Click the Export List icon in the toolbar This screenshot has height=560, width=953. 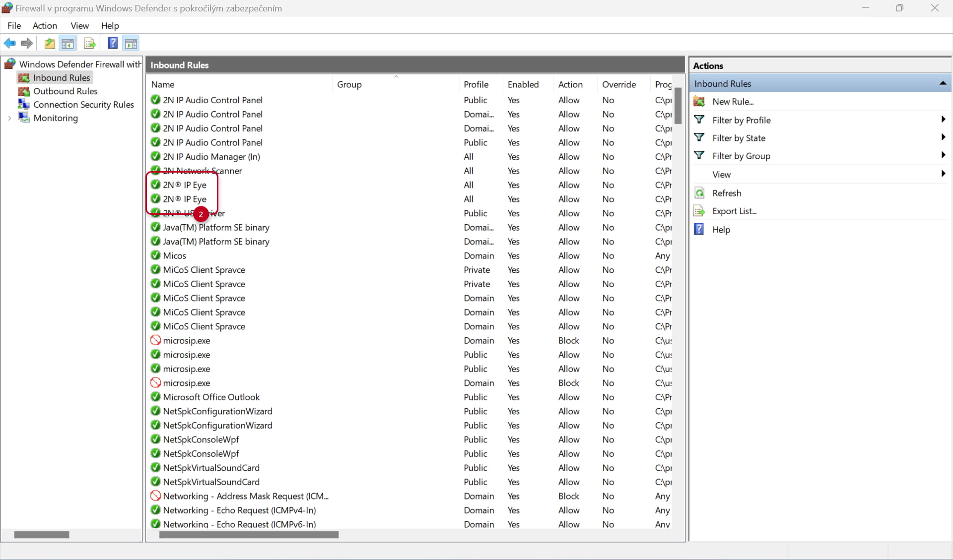90,44
